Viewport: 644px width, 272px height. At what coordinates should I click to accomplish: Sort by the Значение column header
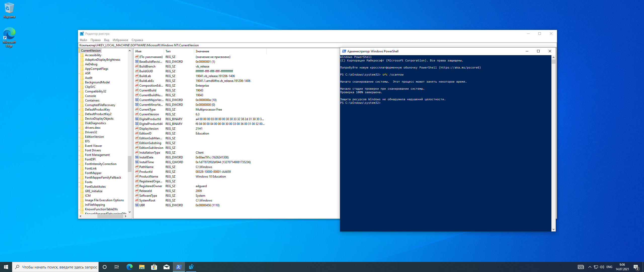[x=230, y=51]
